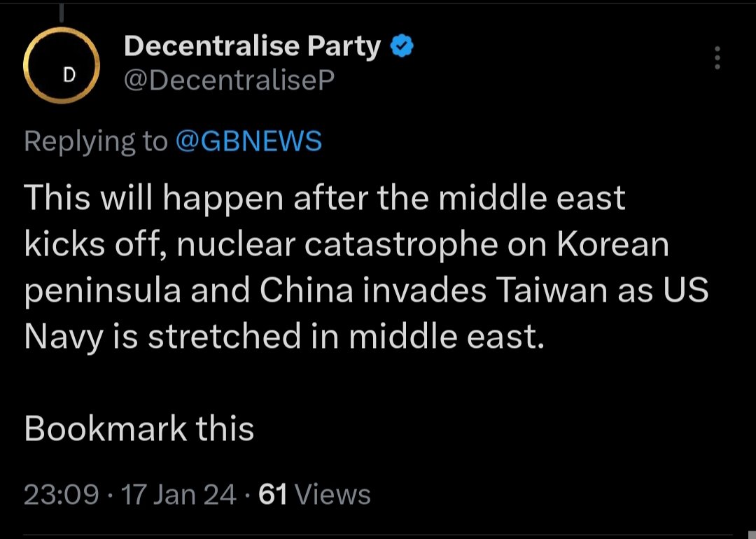Click the 'Replying to' label
This screenshot has width=756, height=539.
(96, 141)
